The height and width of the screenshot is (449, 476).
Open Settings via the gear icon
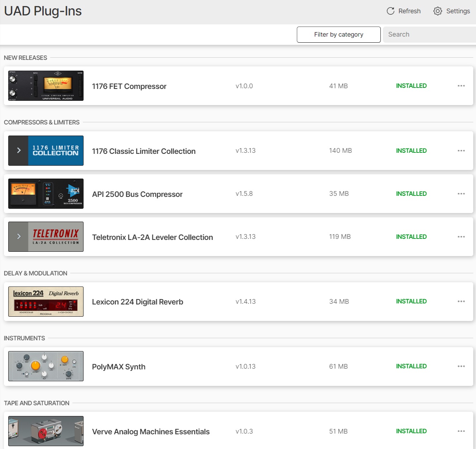(438, 11)
